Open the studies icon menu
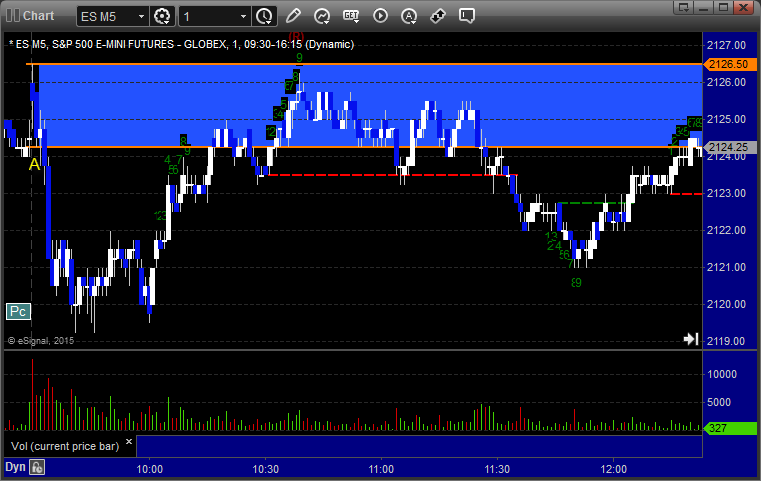The width and height of the screenshot is (761, 481). (x=321, y=16)
